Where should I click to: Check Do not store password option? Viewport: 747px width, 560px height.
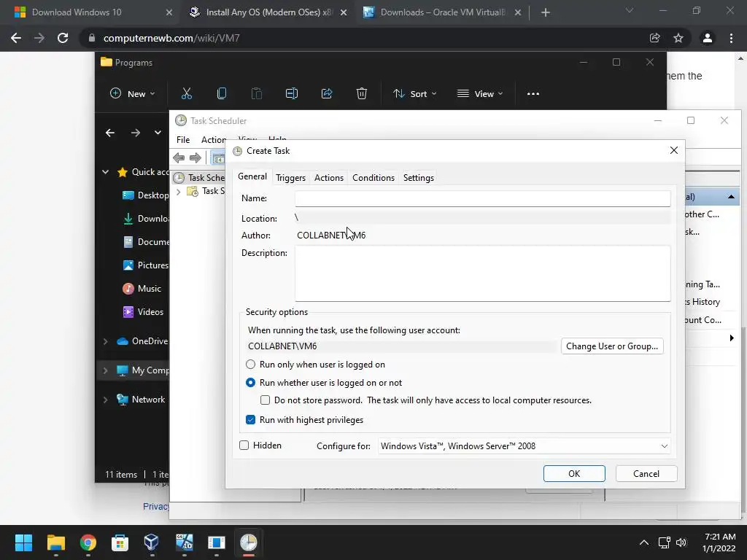point(265,400)
